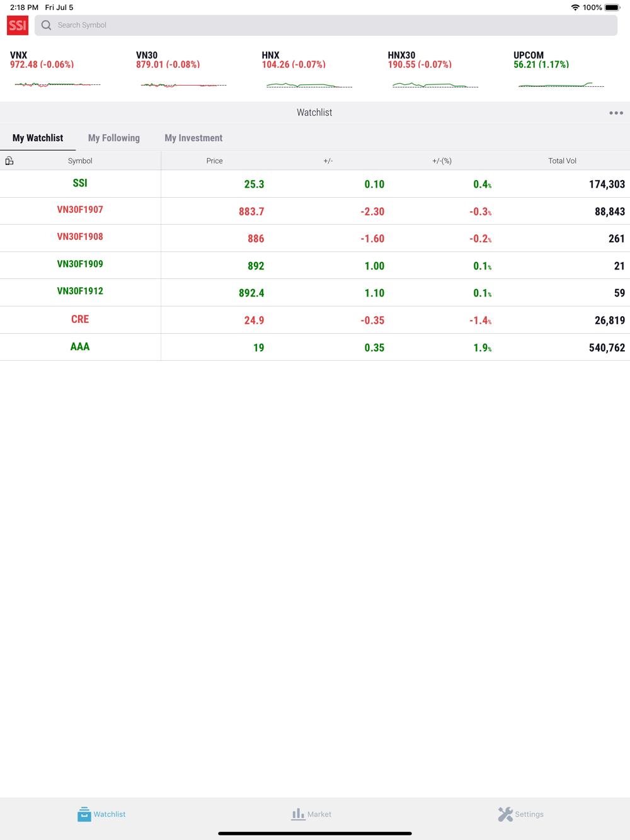Tap the red SSI logo icon
Viewport: 630px width, 840px height.
pos(18,25)
